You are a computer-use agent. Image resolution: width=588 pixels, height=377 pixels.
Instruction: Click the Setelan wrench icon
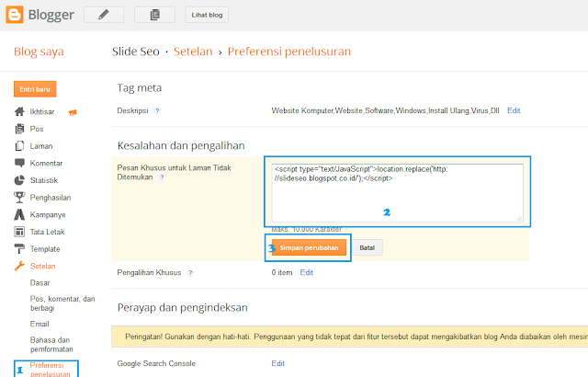click(19, 266)
